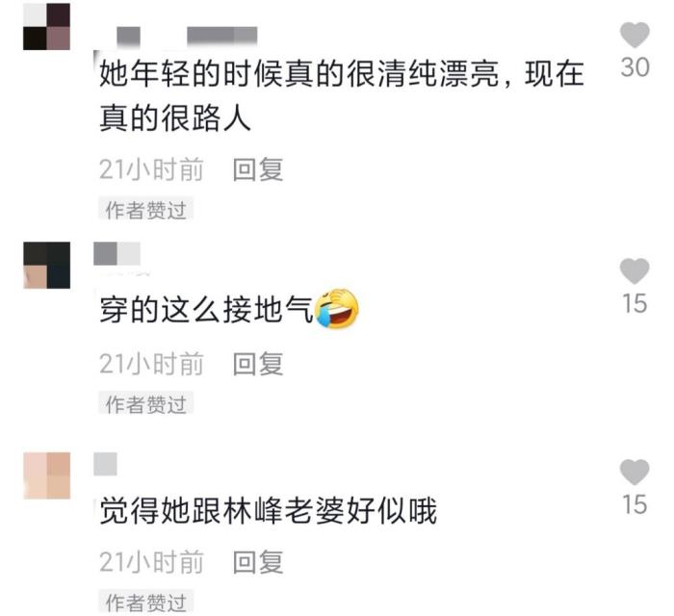Click '作者赞过' tag under third comment
Viewport: 674px width, 616px height.
coord(145,602)
